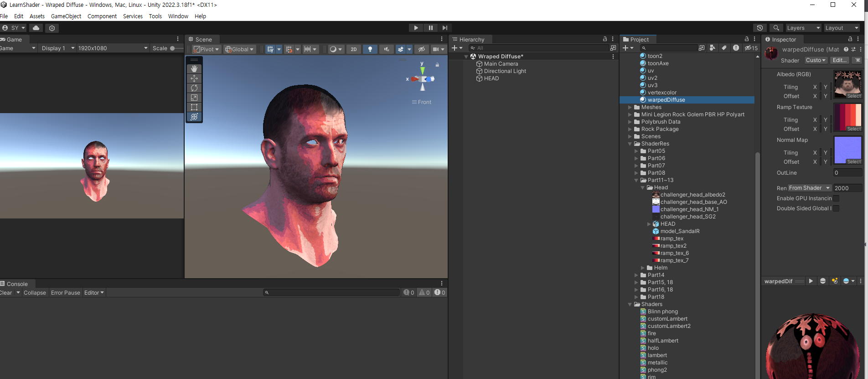
Task: Click the Edit... shader button
Action: [x=840, y=60]
